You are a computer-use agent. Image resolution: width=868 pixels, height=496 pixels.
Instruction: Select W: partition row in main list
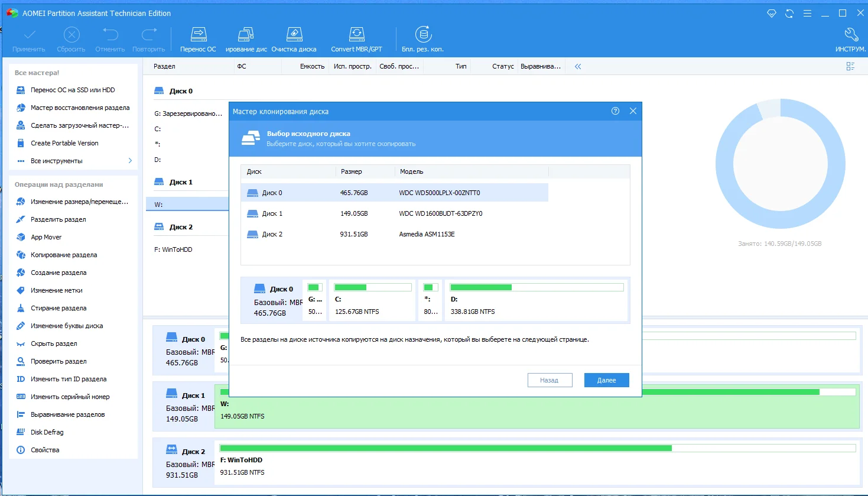pyautogui.click(x=187, y=205)
